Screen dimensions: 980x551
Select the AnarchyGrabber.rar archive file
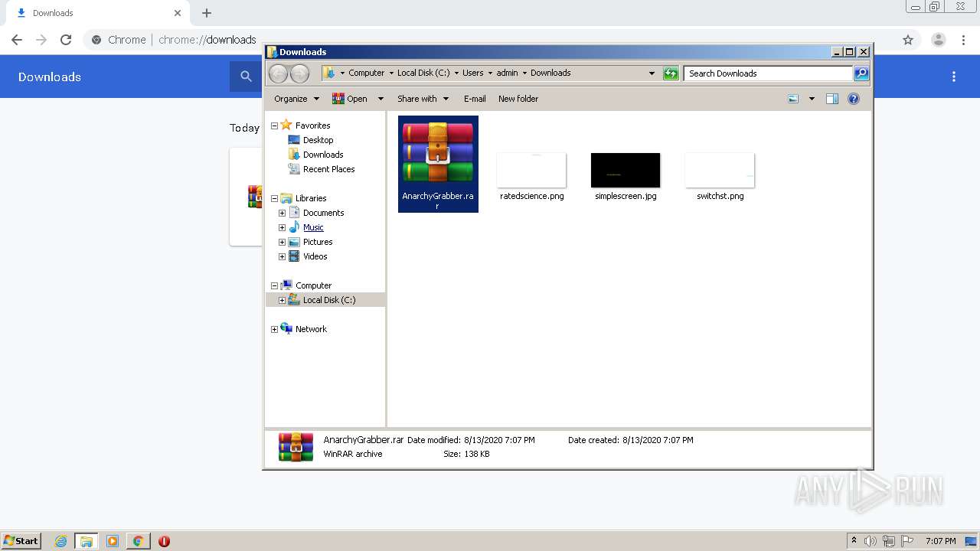click(438, 164)
